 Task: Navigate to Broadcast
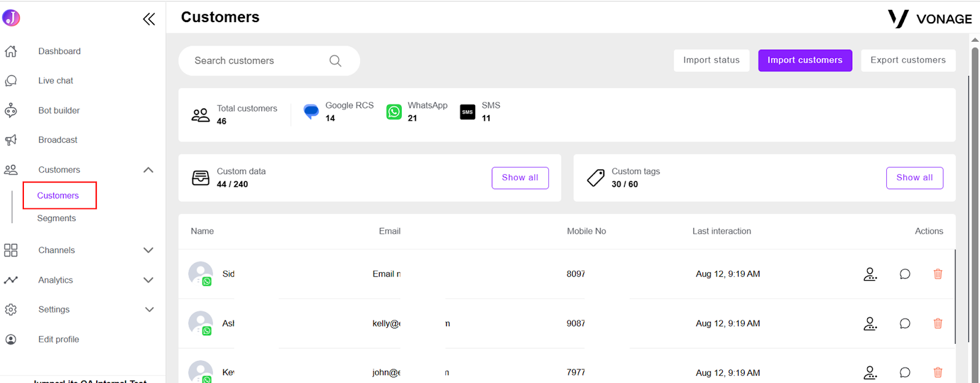tap(58, 140)
